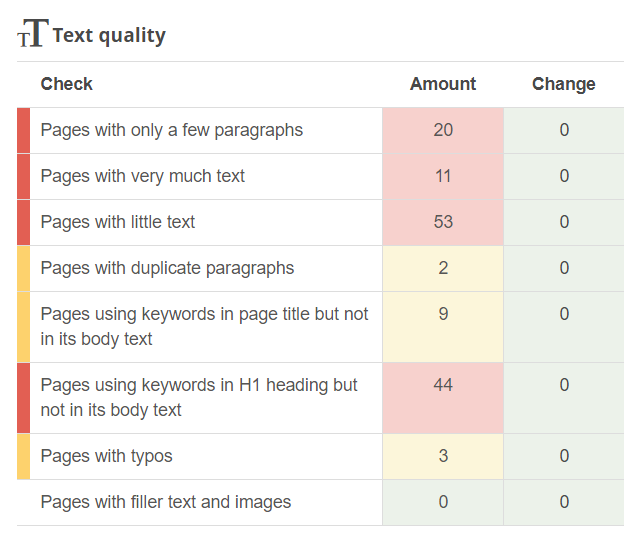Sort by the Check column header

tap(66, 84)
